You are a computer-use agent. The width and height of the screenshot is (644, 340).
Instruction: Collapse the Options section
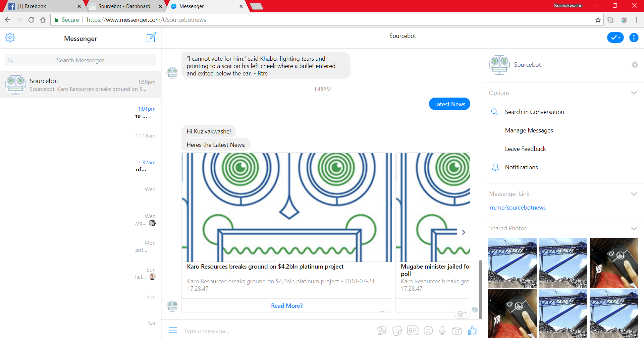click(x=634, y=93)
